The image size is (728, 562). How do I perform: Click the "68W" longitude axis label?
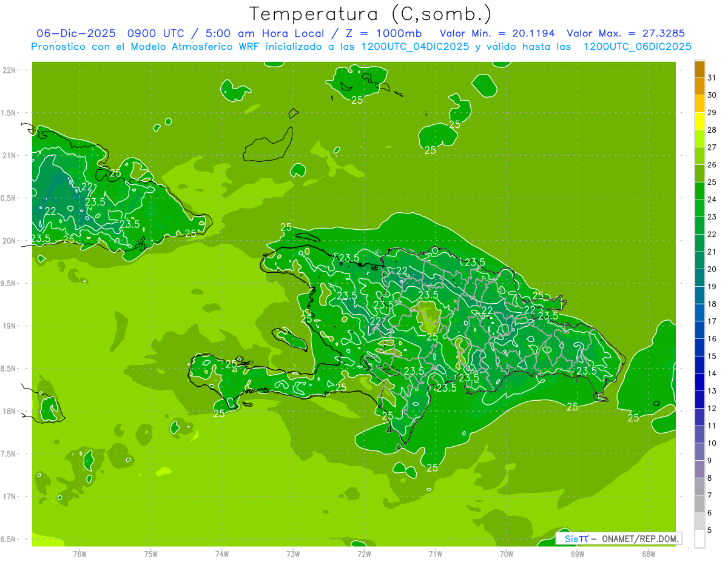(x=649, y=554)
